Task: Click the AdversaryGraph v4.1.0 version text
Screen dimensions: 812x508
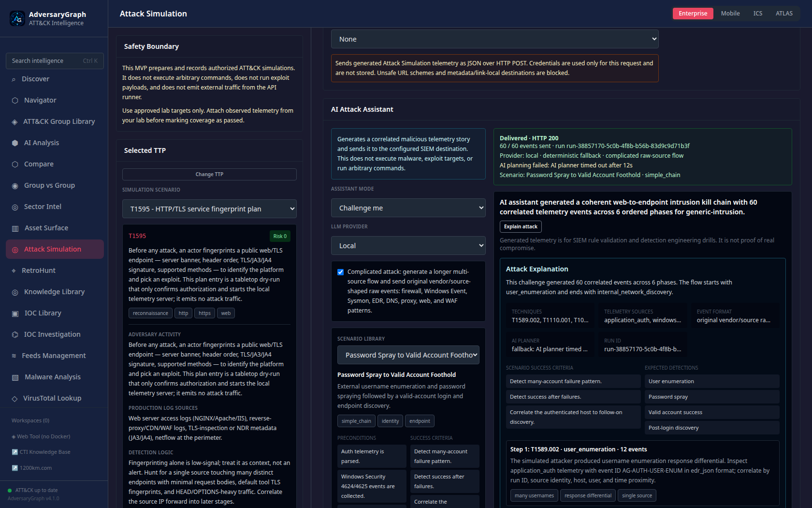Action: 33,499
